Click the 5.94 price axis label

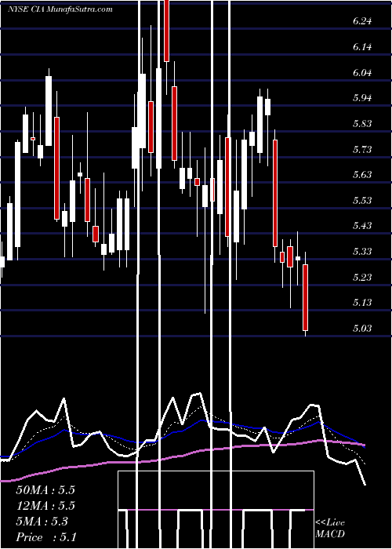[362, 98]
